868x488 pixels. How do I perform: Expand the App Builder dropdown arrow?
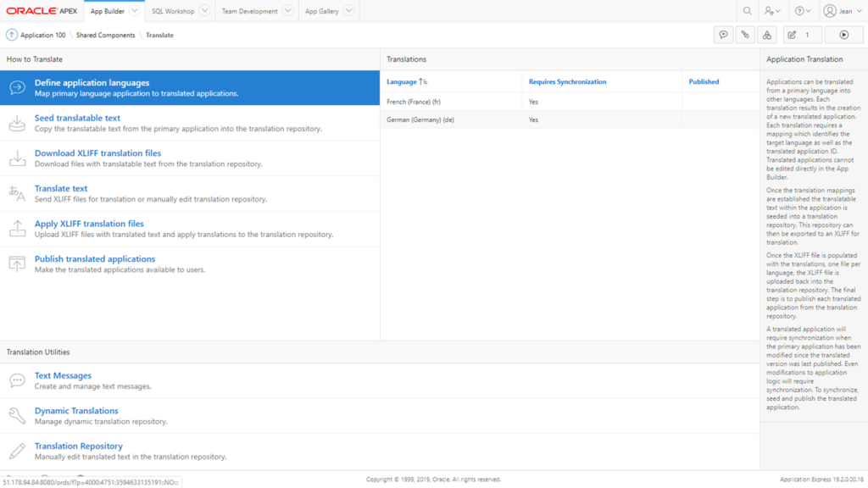135,10
